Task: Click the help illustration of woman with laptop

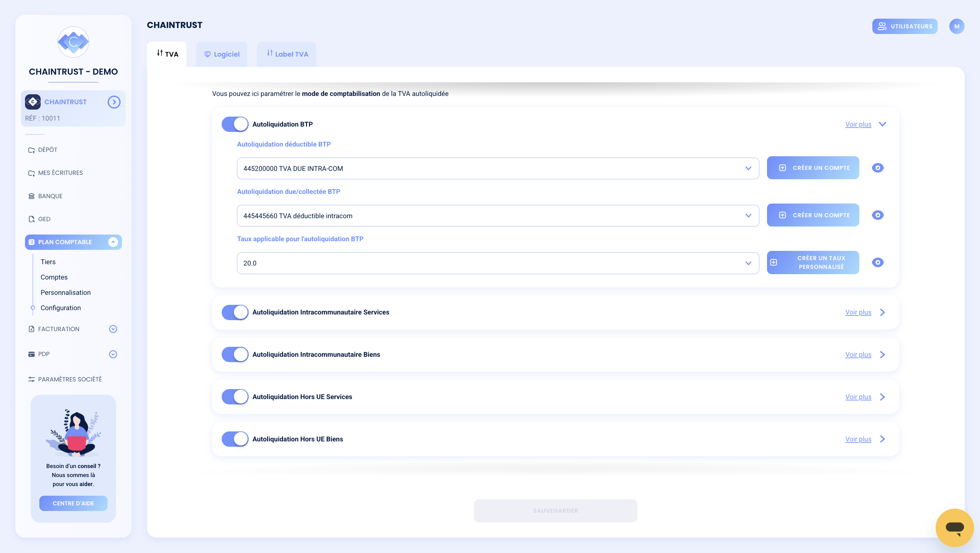Action: tap(73, 433)
